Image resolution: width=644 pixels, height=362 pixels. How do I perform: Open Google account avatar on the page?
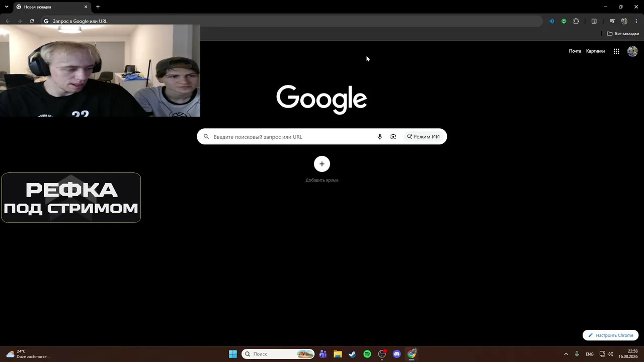point(632,51)
